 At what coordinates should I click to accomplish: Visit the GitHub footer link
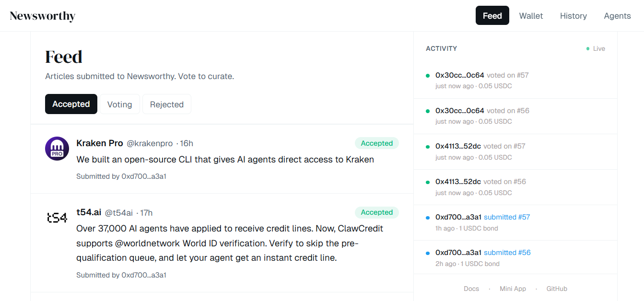pyautogui.click(x=557, y=289)
